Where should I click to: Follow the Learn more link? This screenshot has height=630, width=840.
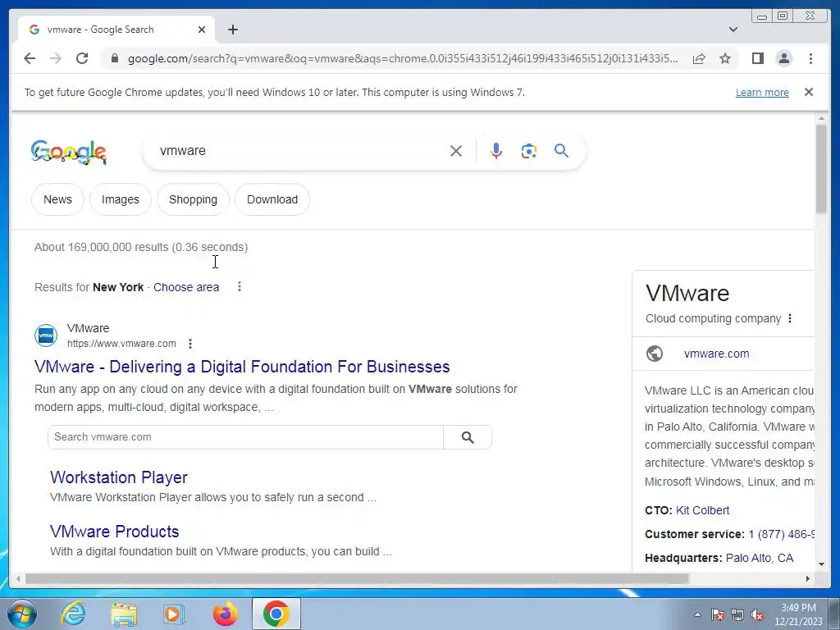point(762,92)
